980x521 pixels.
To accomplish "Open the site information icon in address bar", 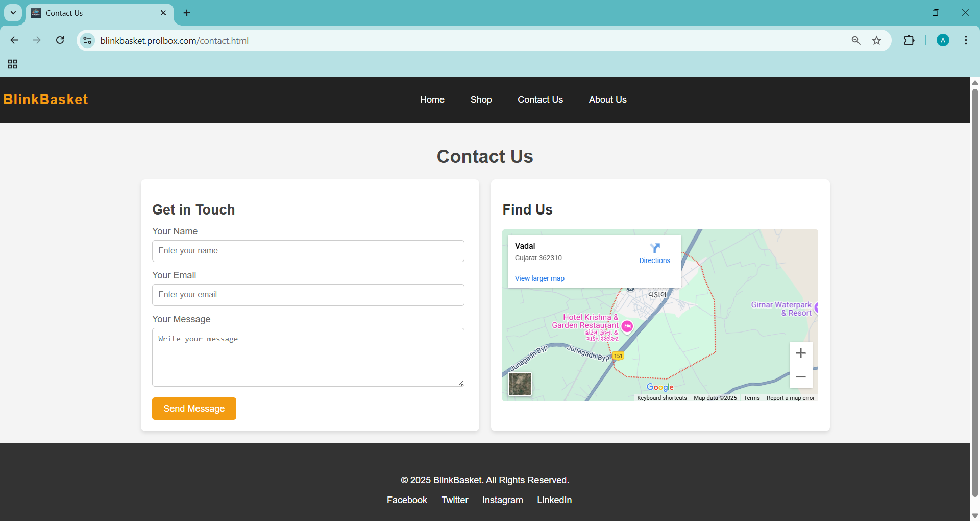I will pyautogui.click(x=87, y=40).
